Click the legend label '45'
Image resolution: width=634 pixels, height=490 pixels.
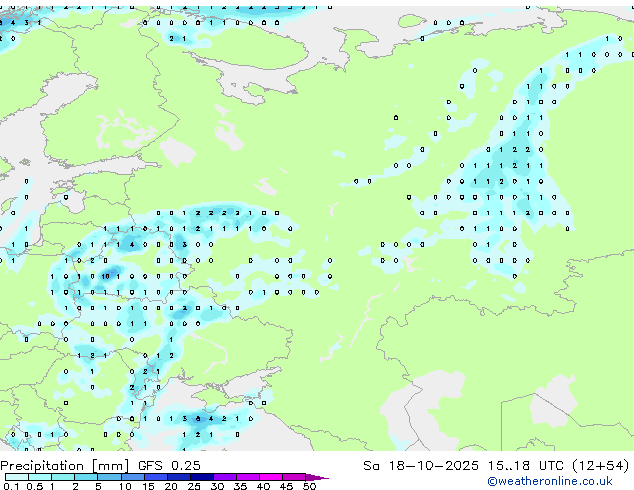(x=286, y=486)
